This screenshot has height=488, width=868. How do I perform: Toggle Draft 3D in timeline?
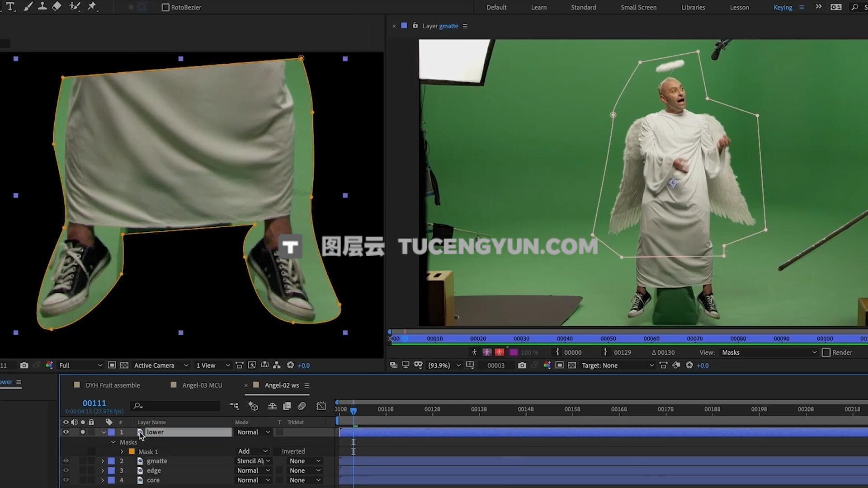(253, 406)
